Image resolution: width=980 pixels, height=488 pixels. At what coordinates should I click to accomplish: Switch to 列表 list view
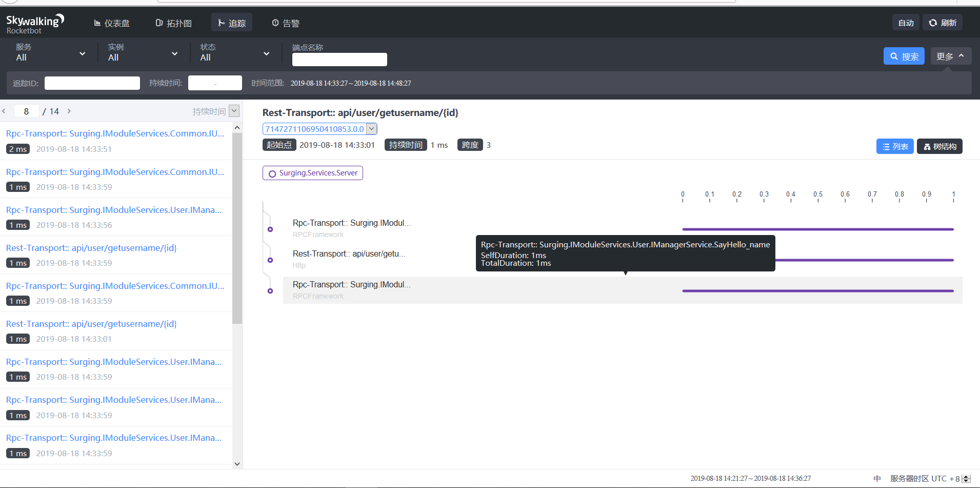895,146
